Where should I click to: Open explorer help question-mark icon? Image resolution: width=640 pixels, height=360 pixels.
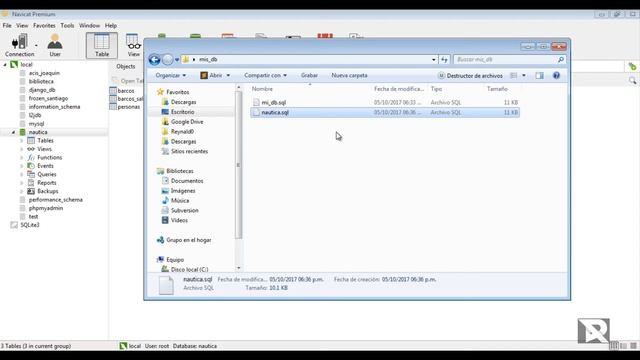tap(556, 76)
